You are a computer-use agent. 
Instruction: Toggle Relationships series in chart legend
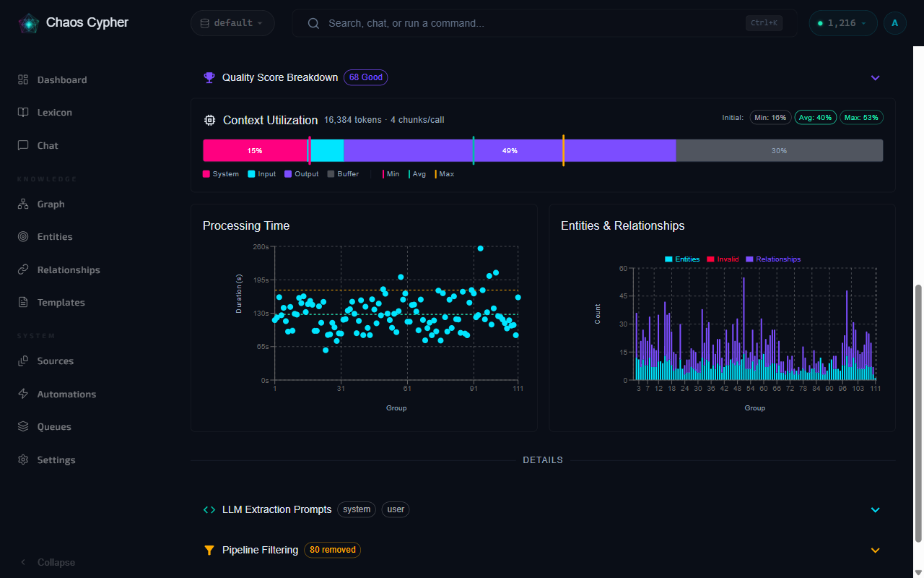coord(773,259)
